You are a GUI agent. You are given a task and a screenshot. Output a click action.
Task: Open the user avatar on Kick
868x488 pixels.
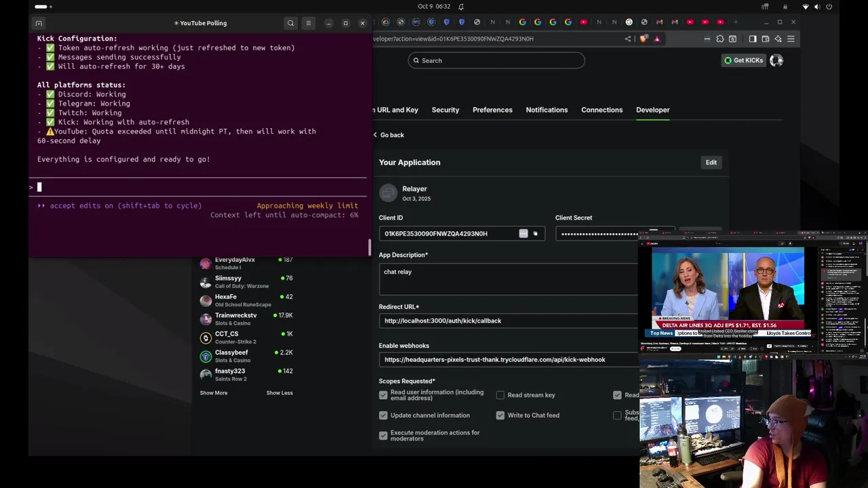pos(776,60)
